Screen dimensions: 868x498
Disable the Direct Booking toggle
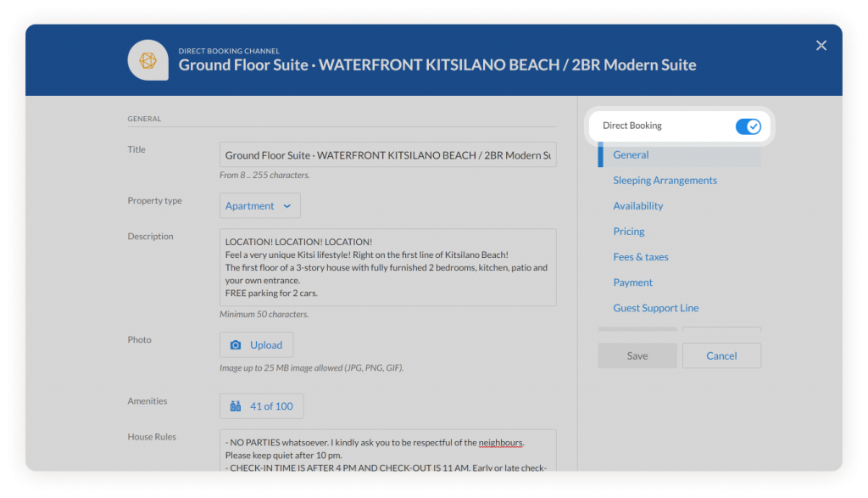coord(748,126)
